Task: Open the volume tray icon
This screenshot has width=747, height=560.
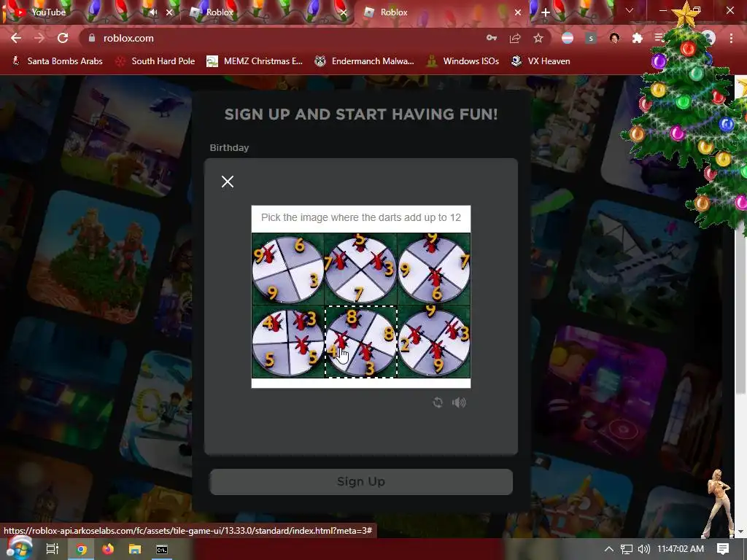Action: click(x=643, y=549)
